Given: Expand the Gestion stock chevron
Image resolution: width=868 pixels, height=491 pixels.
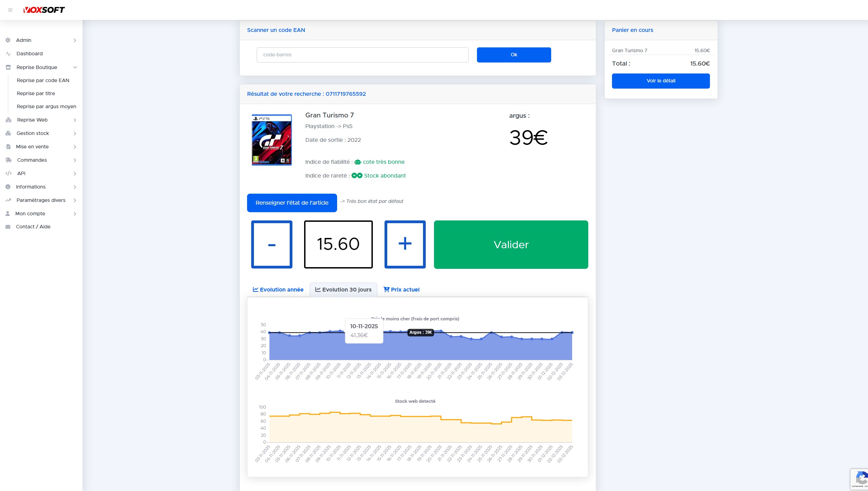Looking at the screenshot, I should pos(75,134).
